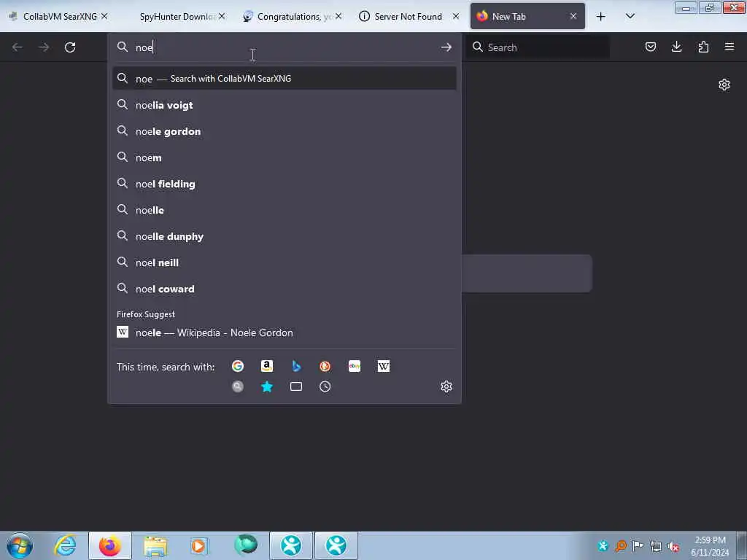This screenshot has height=560, width=747.
Task: Open the Windows Start menu
Action: click(x=20, y=545)
